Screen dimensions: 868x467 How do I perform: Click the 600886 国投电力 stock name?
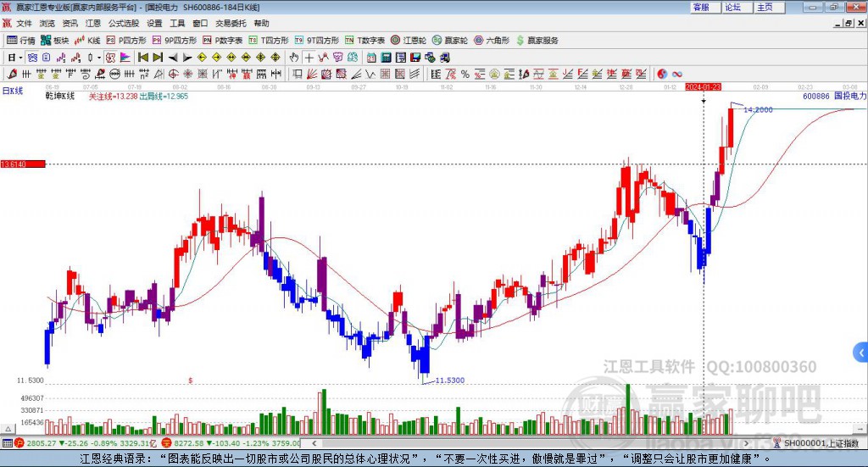[x=834, y=97]
